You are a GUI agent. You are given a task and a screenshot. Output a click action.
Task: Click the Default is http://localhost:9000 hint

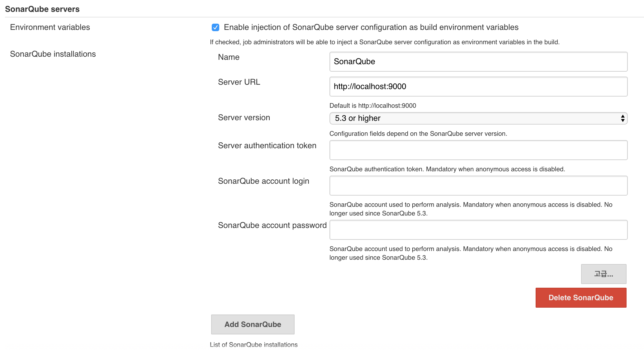pyautogui.click(x=372, y=106)
